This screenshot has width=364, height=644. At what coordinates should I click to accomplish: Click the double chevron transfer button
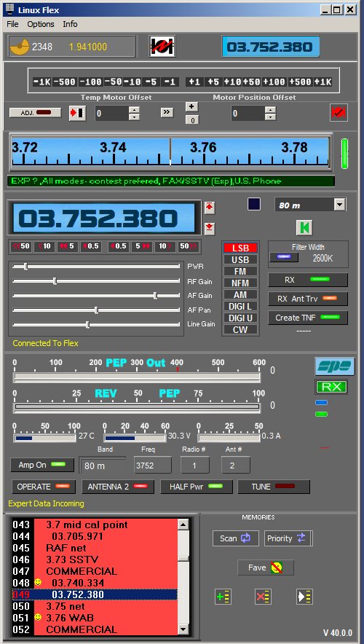click(167, 112)
